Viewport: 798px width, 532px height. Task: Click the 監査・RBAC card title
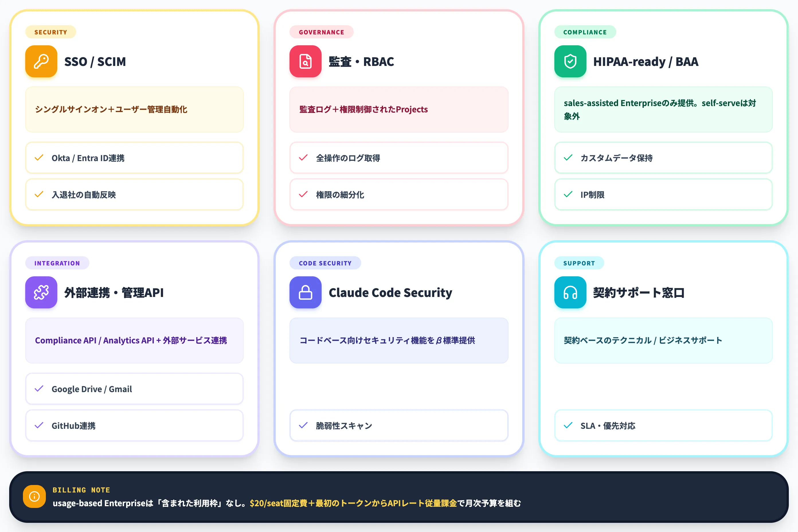click(x=361, y=62)
